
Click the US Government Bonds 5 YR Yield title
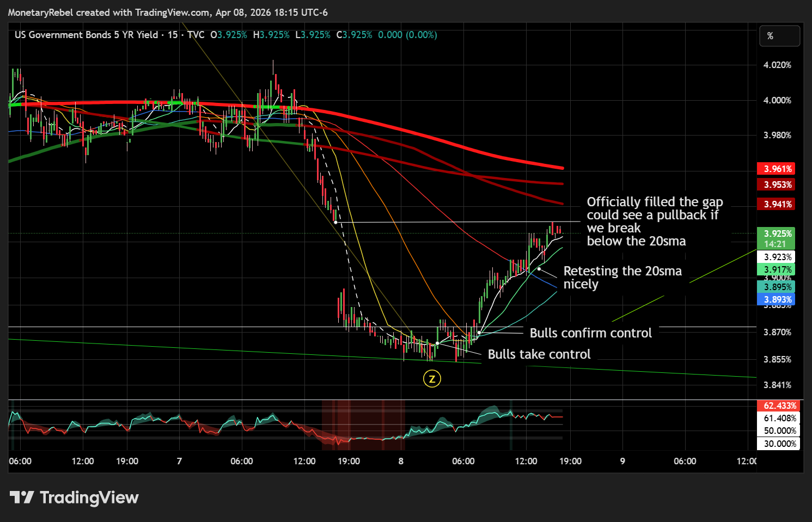tap(86, 35)
